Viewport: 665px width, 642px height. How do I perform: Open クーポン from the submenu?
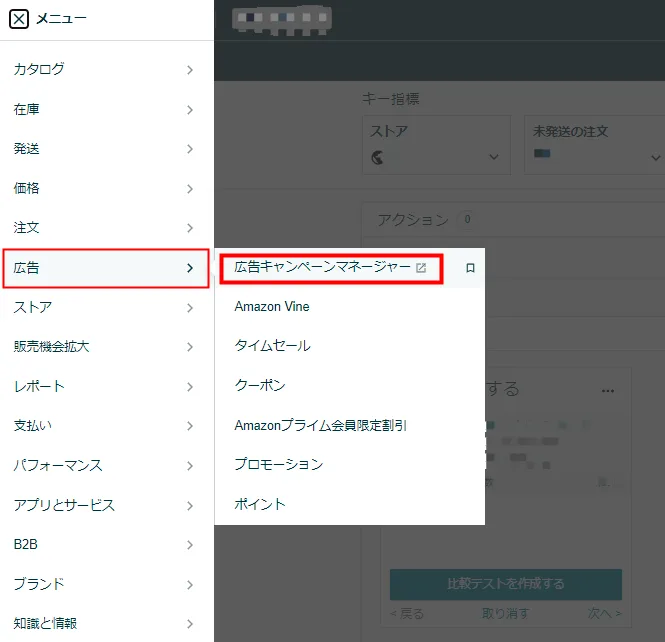(x=260, y=385)
